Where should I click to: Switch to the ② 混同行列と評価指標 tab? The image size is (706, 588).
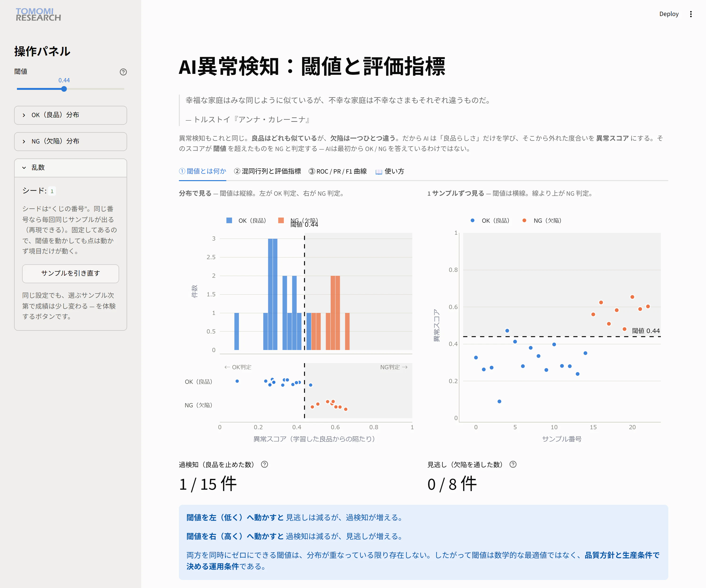click(267, 171)
